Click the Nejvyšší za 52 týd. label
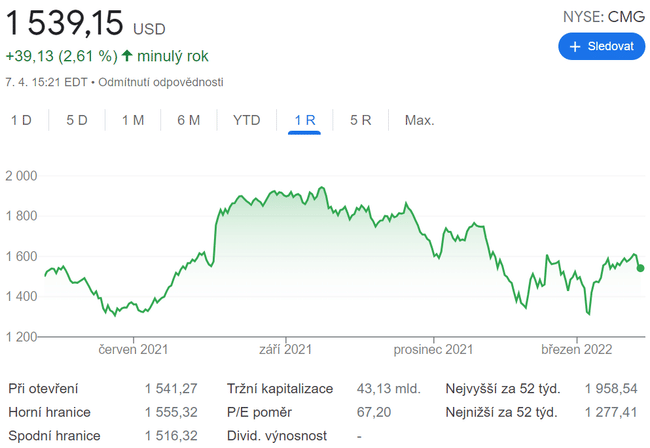Viewport: 650px width, 448px height. [x=502, y=388]
